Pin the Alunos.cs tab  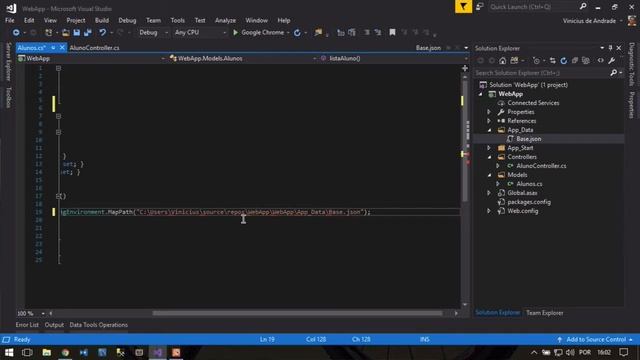point(53,48)
